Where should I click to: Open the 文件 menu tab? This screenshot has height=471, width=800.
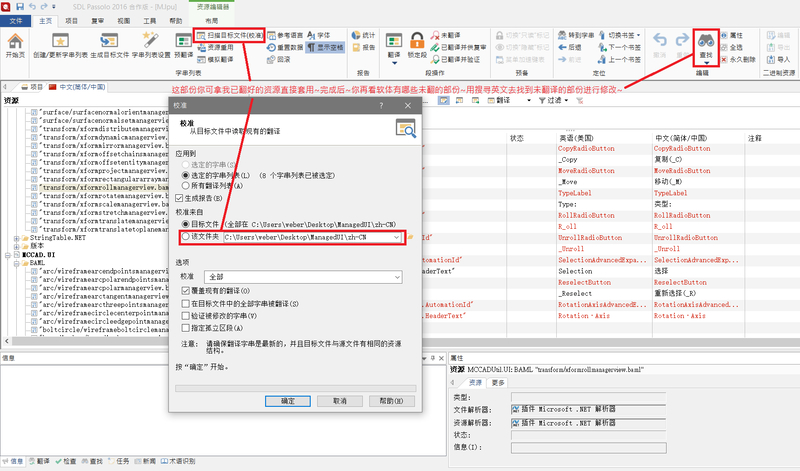16,21
